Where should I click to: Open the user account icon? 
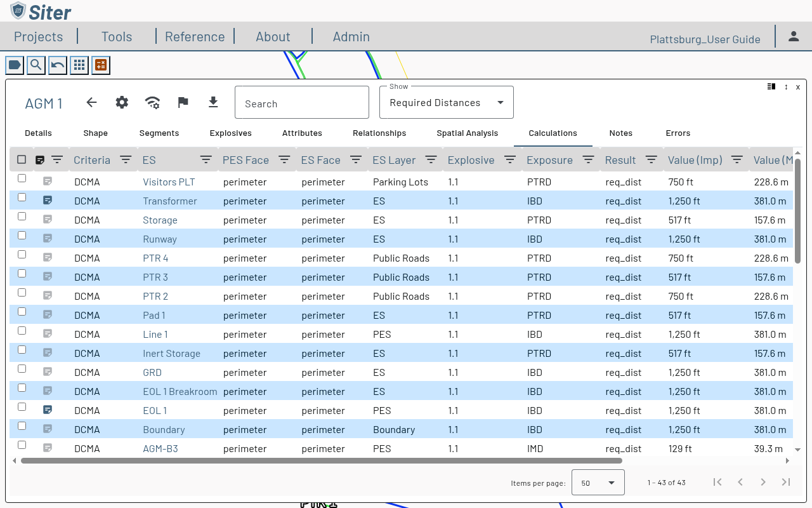click(x=794, y=36)
